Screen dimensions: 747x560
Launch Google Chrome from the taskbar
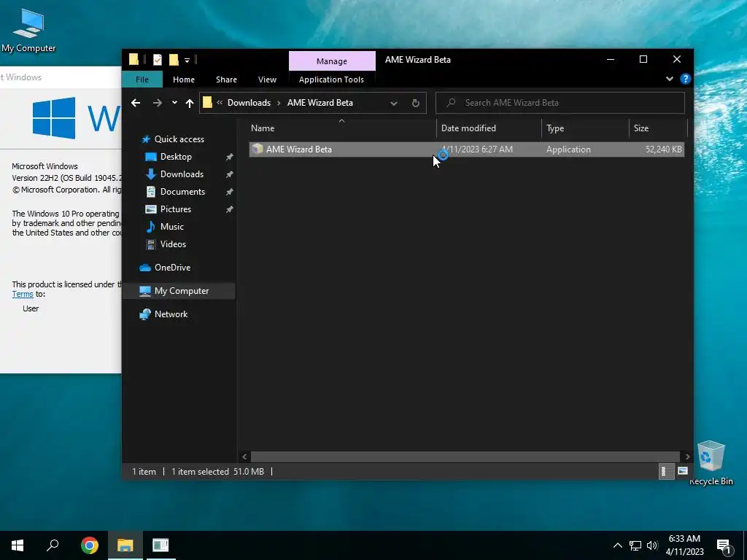pos(90,545)
